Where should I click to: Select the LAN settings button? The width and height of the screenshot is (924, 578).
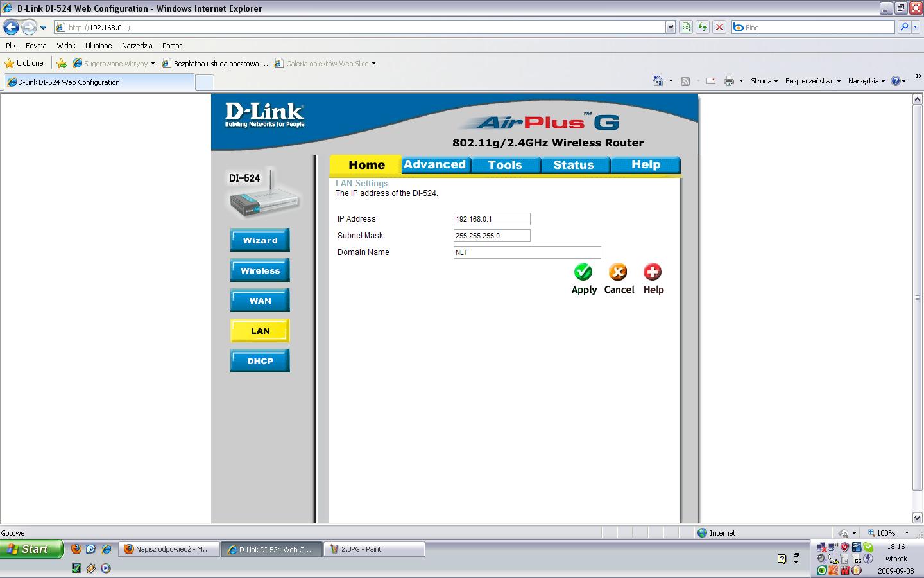pyautogui.click(x=260, y=331)
